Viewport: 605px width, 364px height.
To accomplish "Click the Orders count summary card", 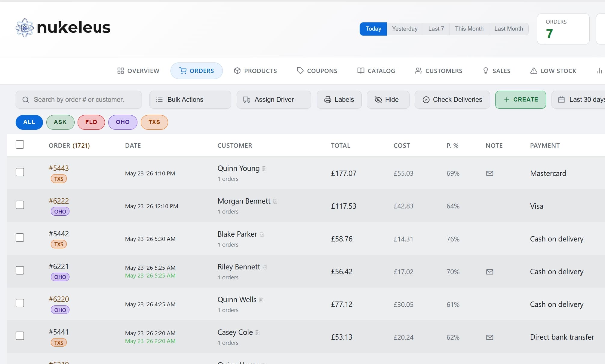I will (x=563, y=29).
